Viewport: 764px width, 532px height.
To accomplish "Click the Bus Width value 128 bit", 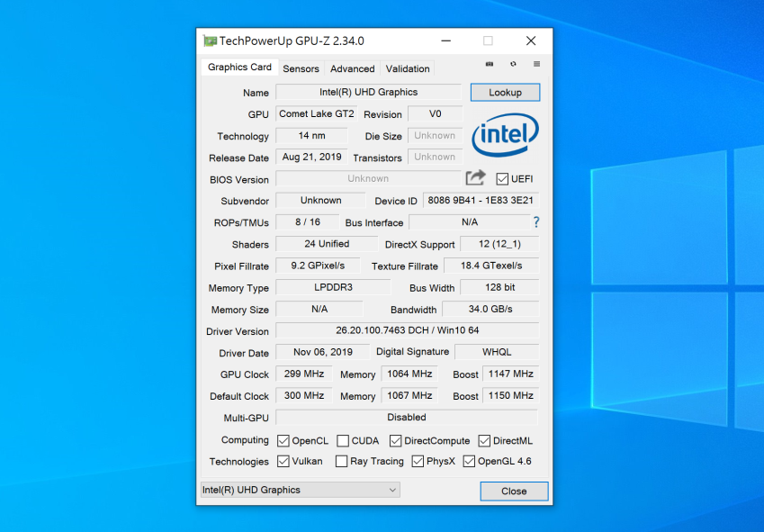I will [x=499, y=287].
